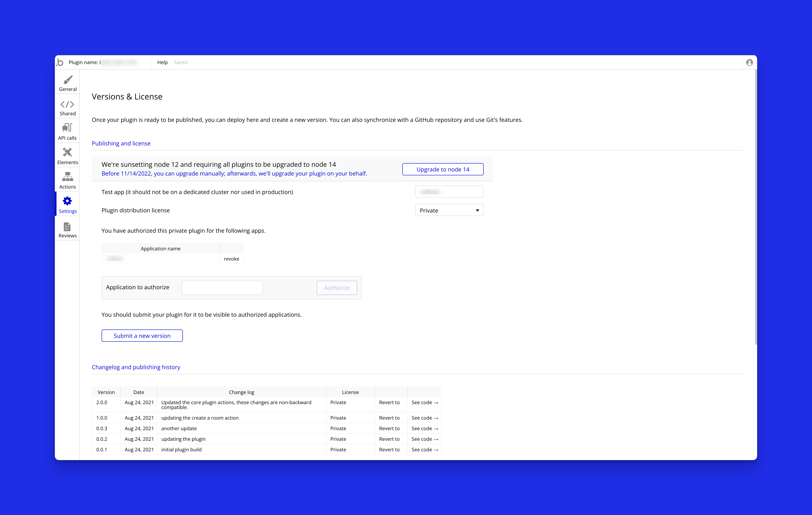
Task: Expand the Private license dropdown
Action: [449, 210]
